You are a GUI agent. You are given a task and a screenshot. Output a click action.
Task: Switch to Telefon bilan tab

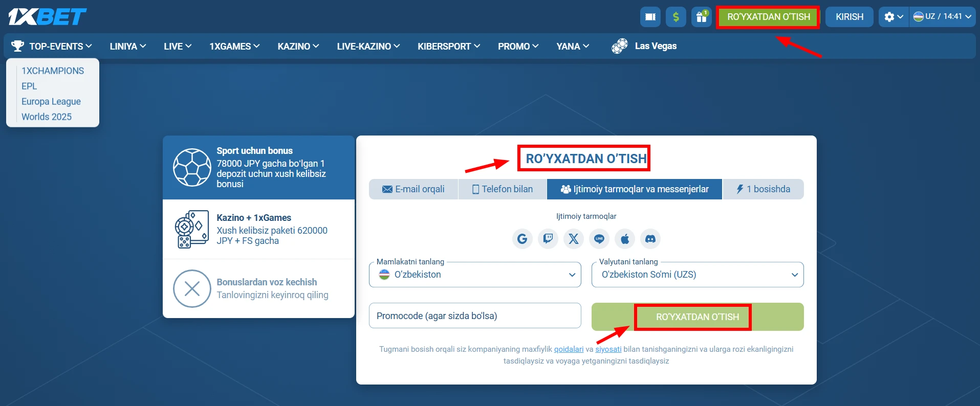(503, 189)
